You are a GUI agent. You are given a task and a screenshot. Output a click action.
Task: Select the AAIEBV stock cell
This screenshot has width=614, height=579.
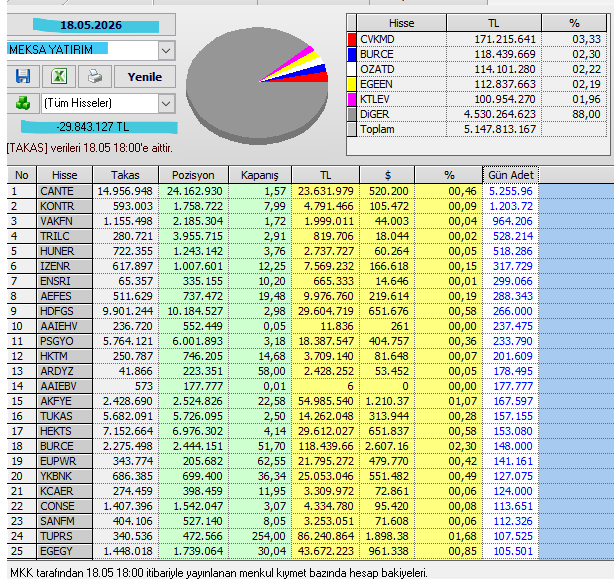click(65, 386)
